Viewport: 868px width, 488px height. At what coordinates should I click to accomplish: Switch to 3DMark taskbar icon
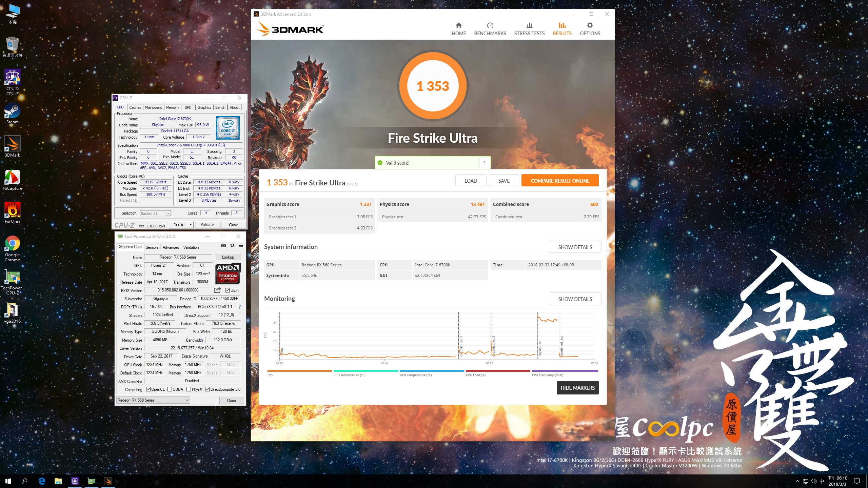click(x=108, y=481)
